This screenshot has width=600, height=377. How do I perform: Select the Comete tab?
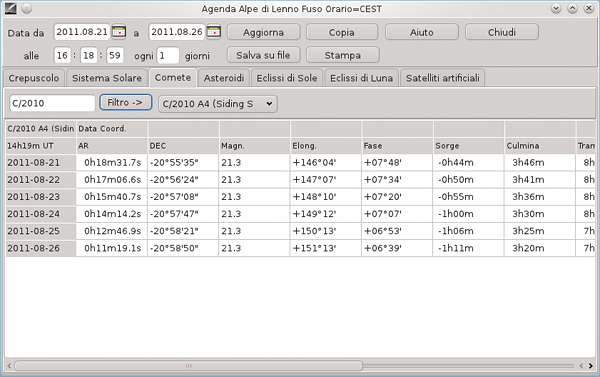click(173, 78)
